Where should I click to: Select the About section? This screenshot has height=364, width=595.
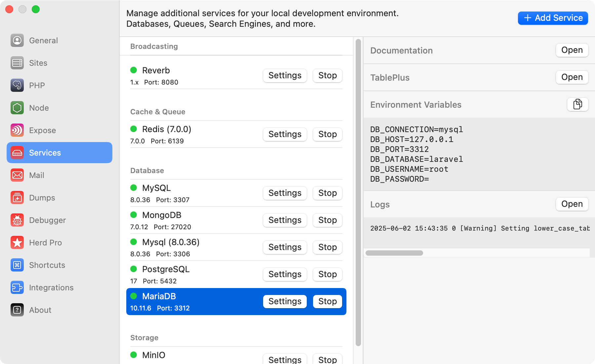(x=40, y=310)
